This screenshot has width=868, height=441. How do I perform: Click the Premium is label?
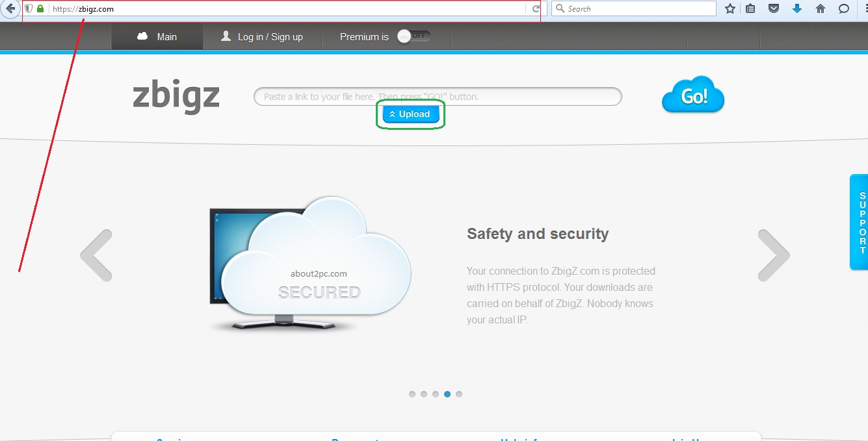364,37
